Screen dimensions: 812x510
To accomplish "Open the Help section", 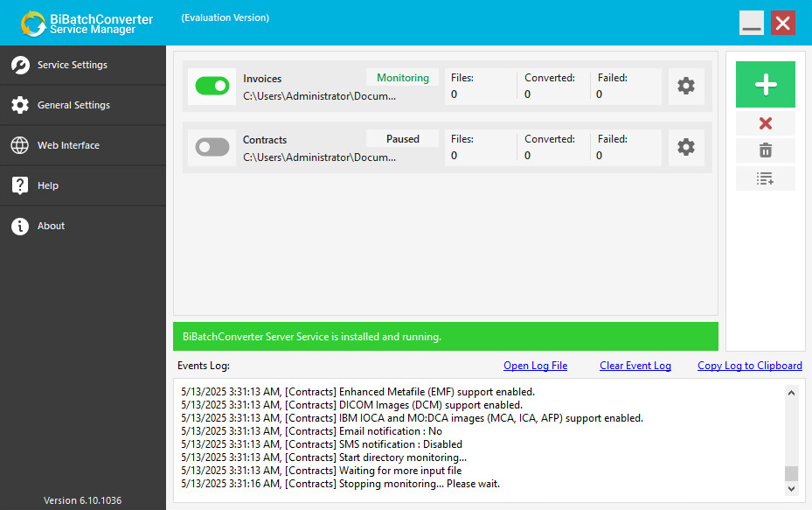I will (x=83, y=185).
